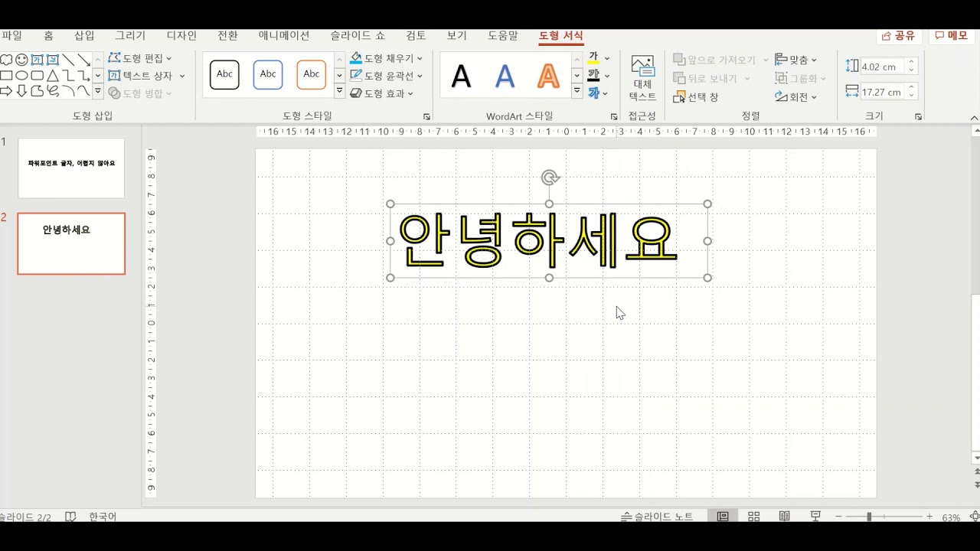Image resolution: width=980 pixels, height=551 pixels.
Task: Click the spell check status bar icon
Action: pos(70,517)
